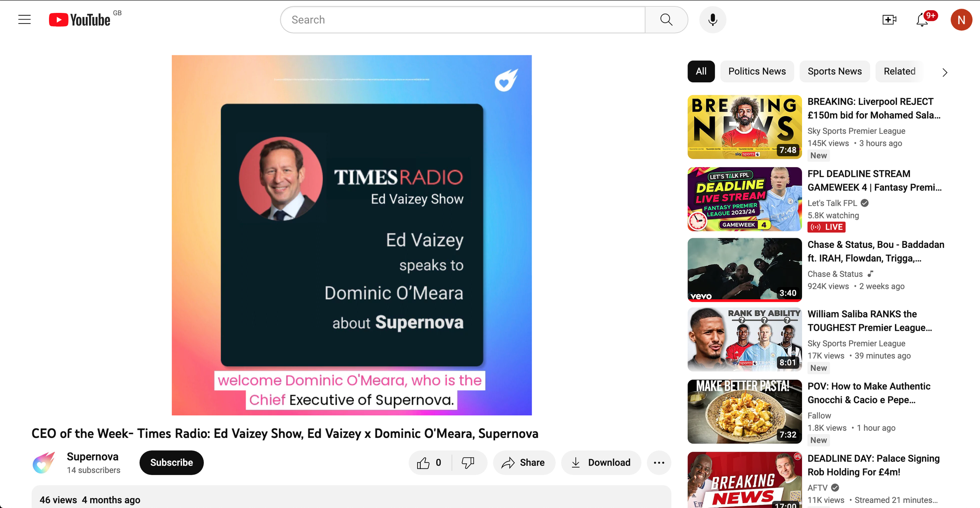
Task: Click New badge under Liverpool video
Action: [x=818, y=155]
